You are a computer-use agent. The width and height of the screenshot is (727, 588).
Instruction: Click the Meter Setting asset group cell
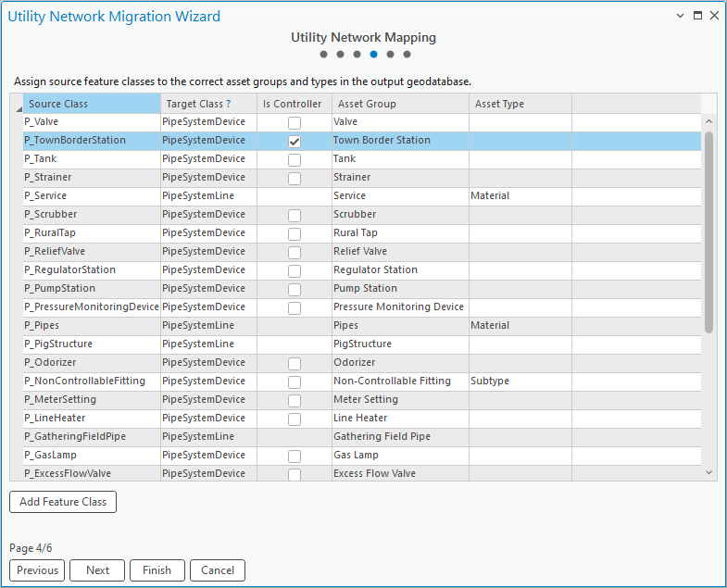(401, 400)
